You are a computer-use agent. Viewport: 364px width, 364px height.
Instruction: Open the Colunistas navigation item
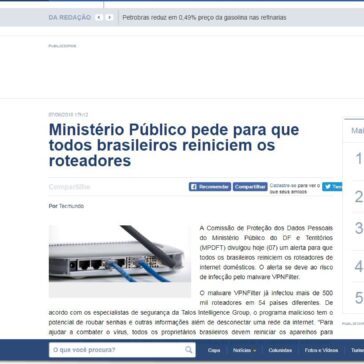click(280, 350)
